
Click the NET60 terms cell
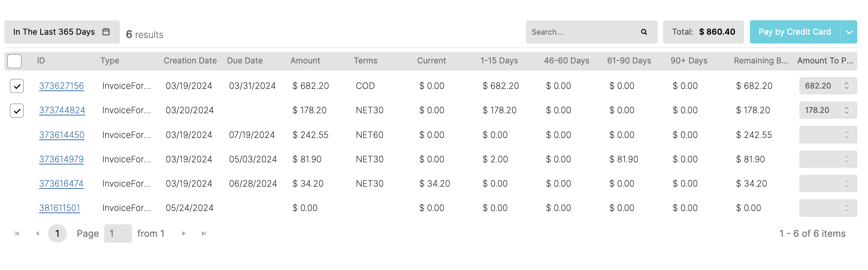369,135
